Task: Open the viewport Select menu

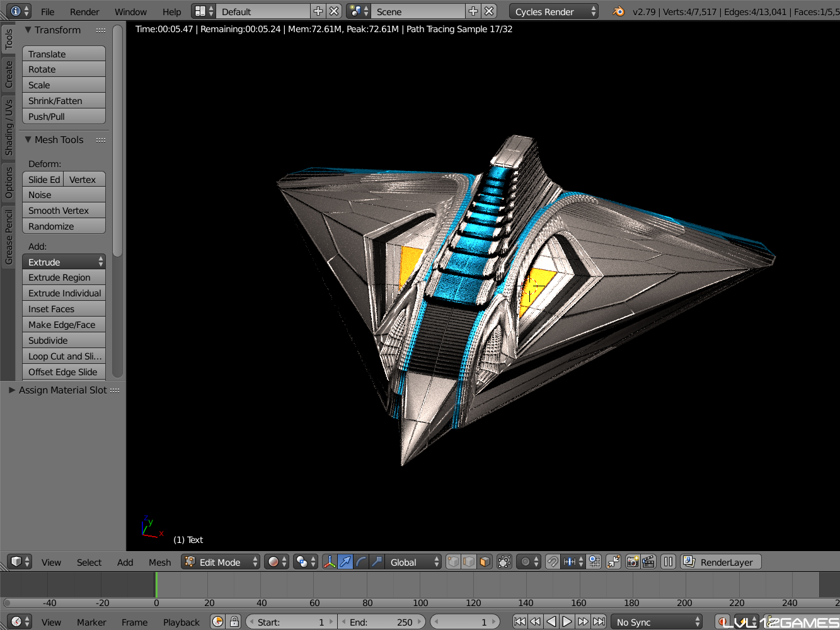Action: point(89,563)
